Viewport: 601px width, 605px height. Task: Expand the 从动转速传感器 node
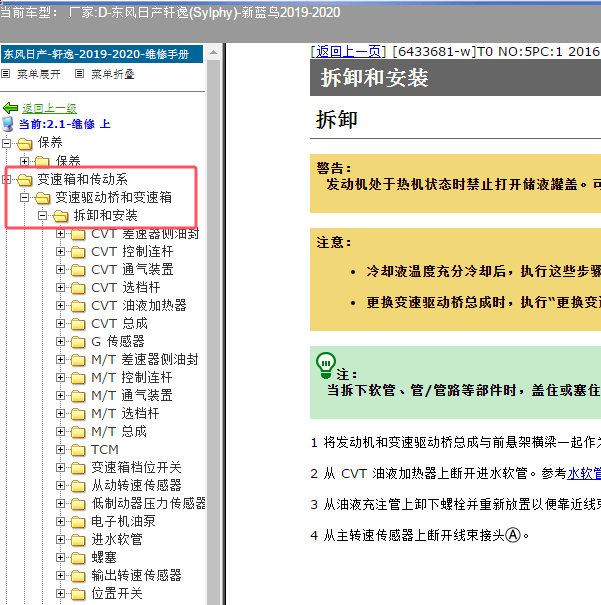(60, 485)
